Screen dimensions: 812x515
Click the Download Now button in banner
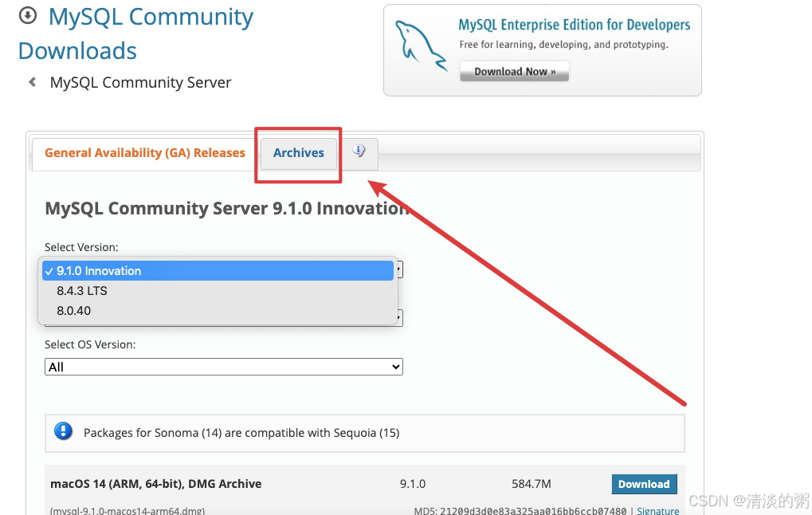(514, 72)
